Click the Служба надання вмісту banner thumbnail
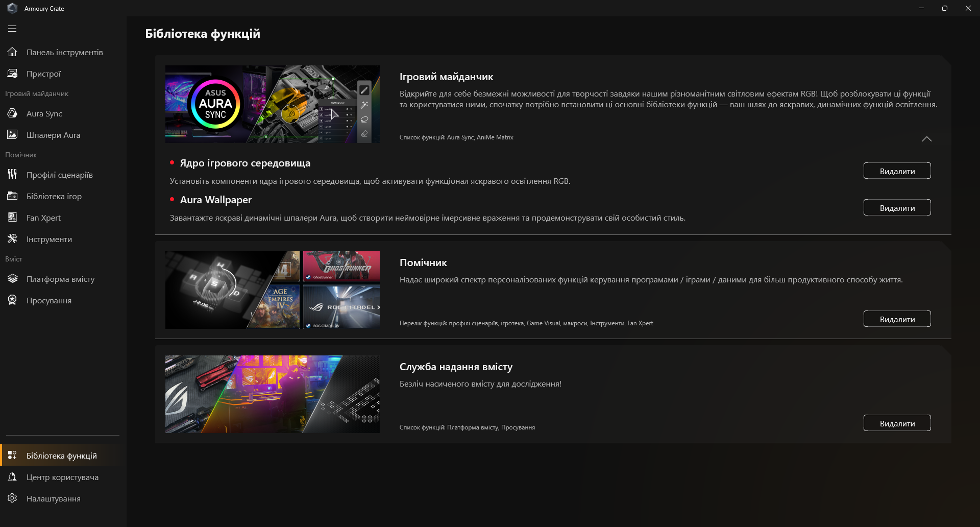 click(x=273, y=394)
